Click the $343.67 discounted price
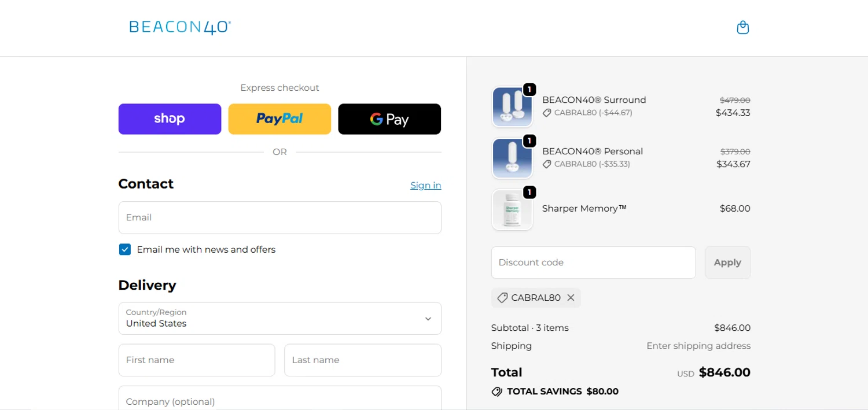This screenshot has height=410, width=868. 733,164
